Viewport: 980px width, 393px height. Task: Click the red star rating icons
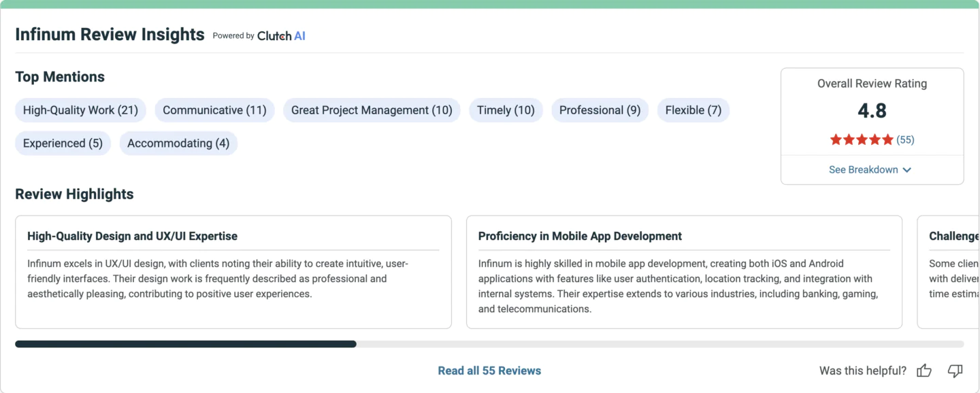(862, 140)
